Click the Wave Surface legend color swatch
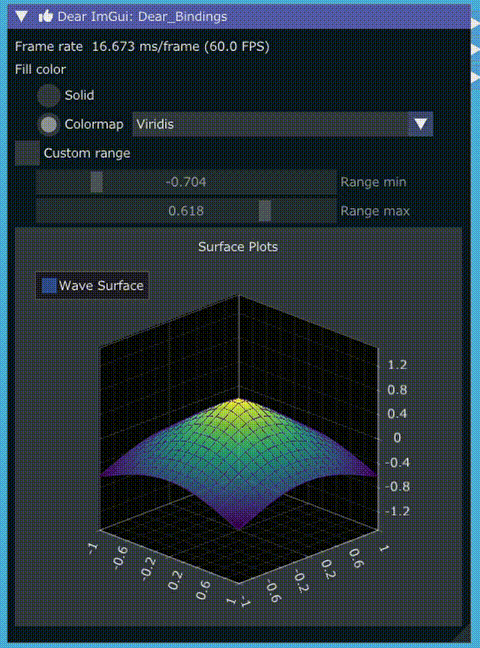This screenshot has width=480, height=648. pos(49,286)
